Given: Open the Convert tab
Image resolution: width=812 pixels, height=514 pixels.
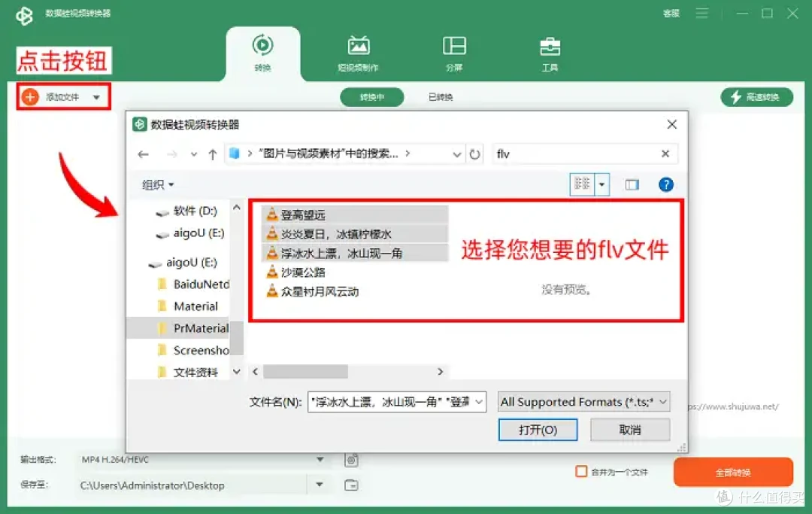Looking at the screenshot, I should point(262,54).
